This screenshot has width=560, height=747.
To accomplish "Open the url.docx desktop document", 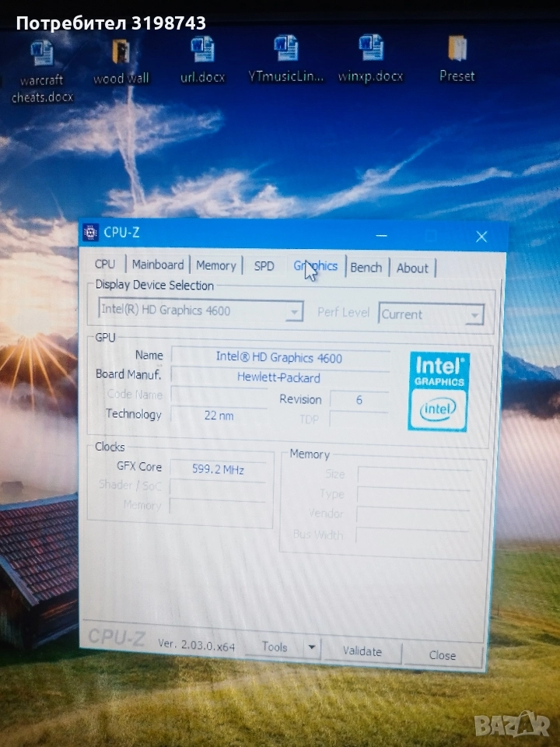I will [202, 52].
